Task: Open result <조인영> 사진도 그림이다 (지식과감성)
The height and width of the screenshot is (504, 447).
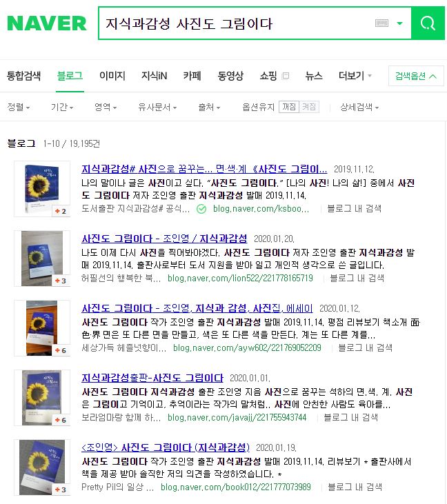Action: pyautogui.click(x=166, y=447)
